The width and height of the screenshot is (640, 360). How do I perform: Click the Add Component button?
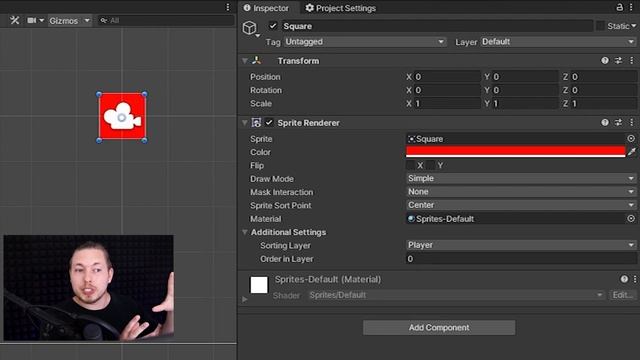click(x=439, y=328)
